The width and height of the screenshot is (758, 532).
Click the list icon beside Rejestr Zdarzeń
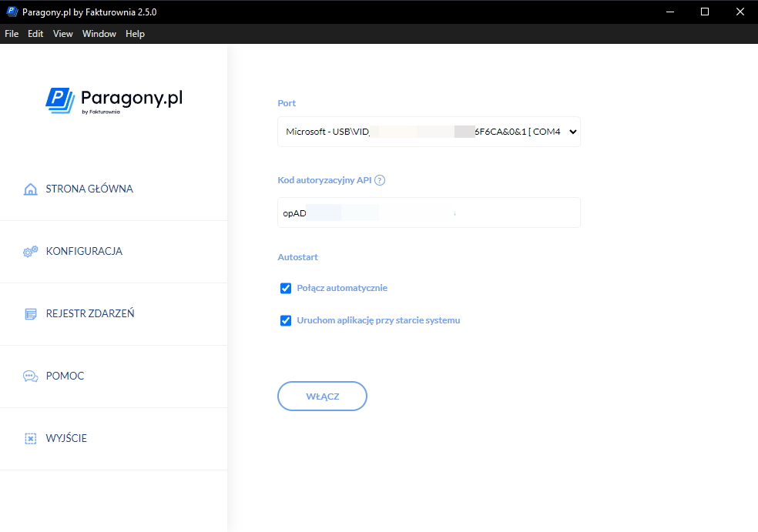[31, 314]
